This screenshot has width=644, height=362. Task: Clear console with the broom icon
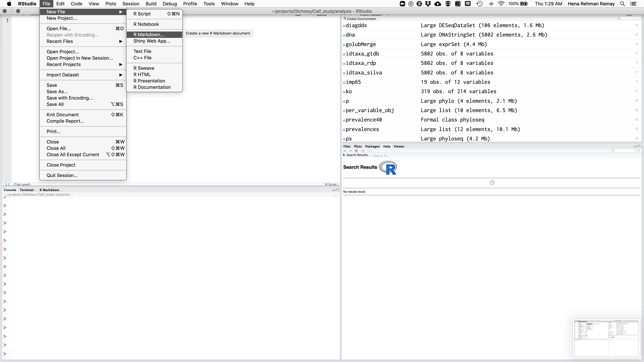(336, 195)
